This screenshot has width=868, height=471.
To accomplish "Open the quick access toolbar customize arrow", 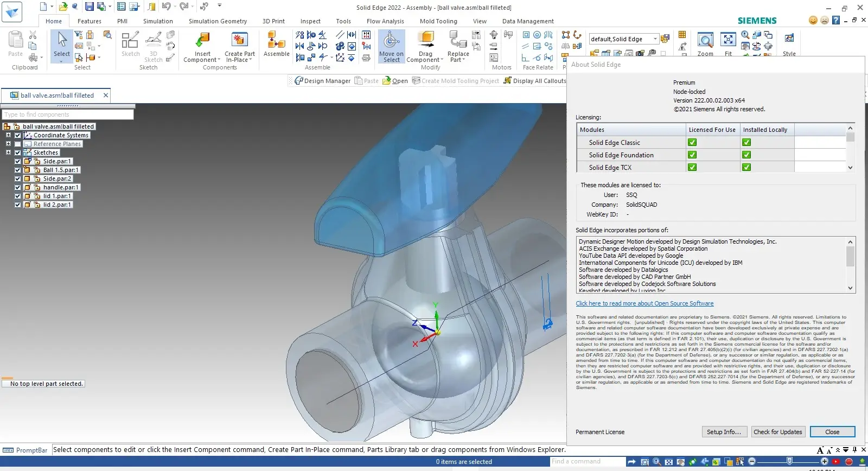I will click(x=220, y=5).
